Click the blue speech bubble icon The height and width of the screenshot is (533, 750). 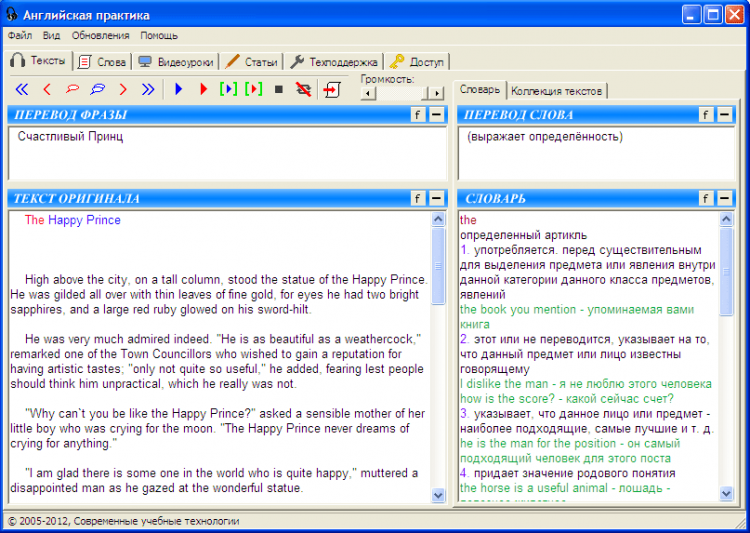click(x=98, y=89)
